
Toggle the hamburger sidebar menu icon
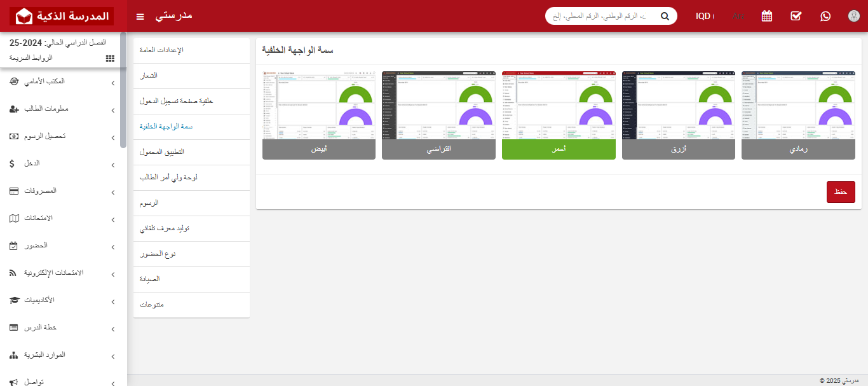(140, 16)
